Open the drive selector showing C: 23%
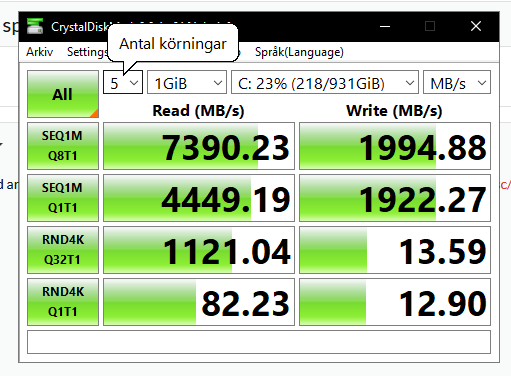 [x=325, y=82]
